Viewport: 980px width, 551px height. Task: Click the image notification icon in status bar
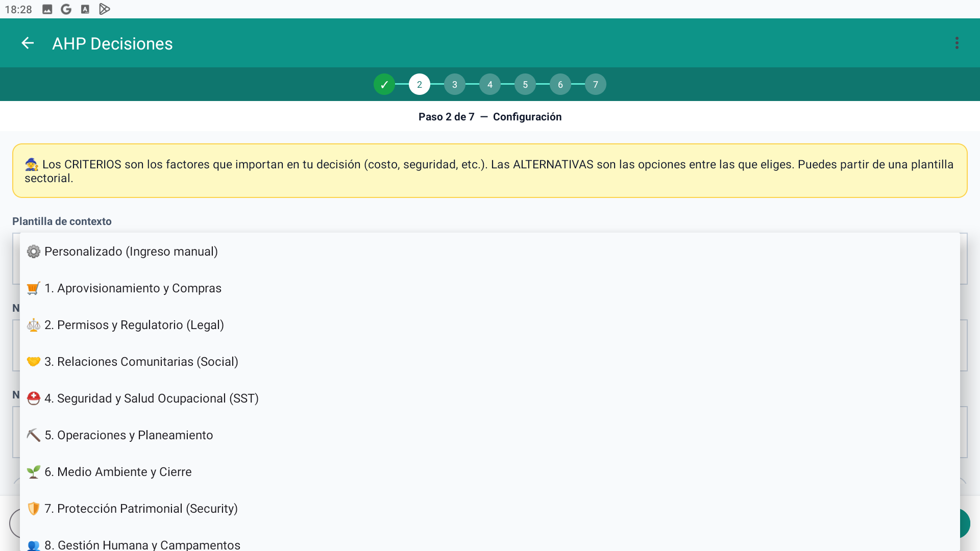47,9
